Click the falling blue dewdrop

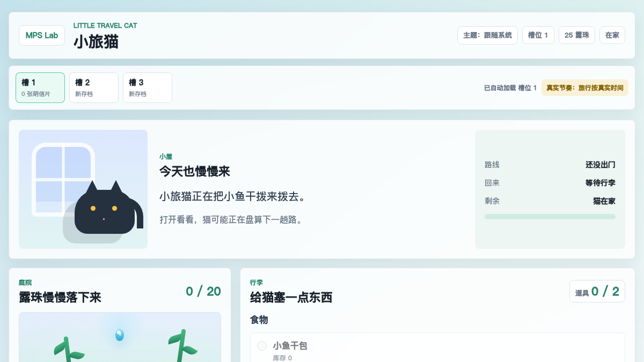[120, 335]
